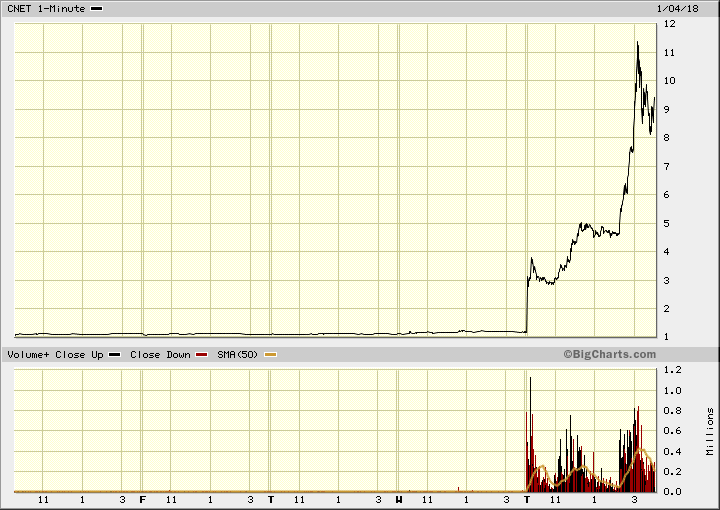Click the red Close Down legend swatch
Viewport: 720px width, 510px height.
[x=202, y=355]
